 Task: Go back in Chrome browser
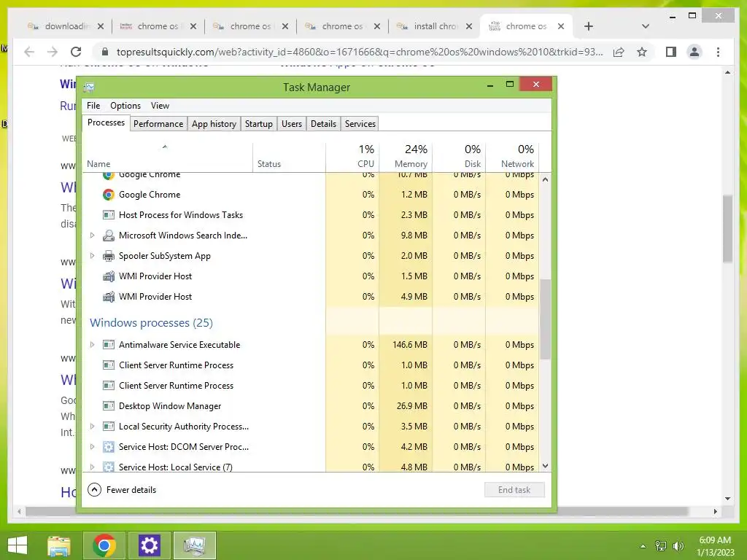point(29,52)
